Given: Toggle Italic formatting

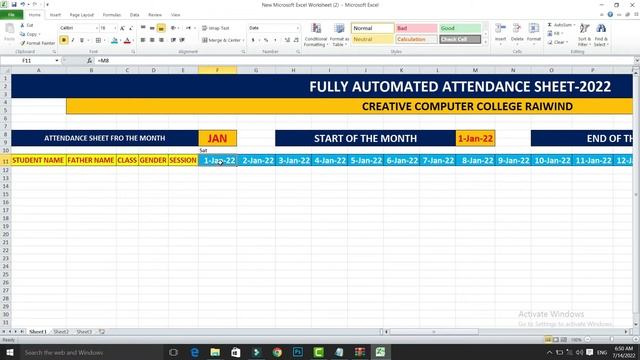Looking at the screenshot, I should click(x=73, y=40).
